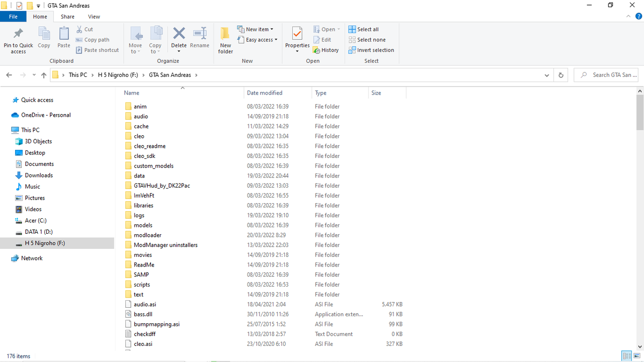Open the recent locations dropdown arrow

click(34, 75)
